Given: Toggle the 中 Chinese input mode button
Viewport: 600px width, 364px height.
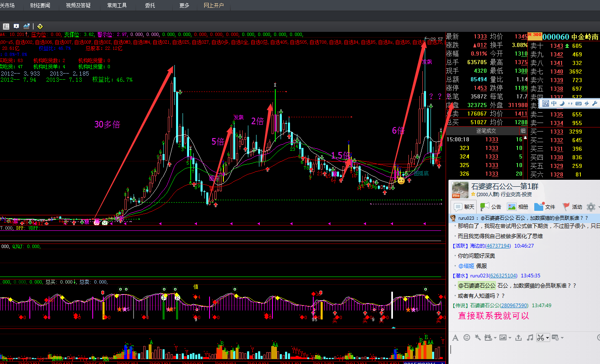Looking at the screenshot, I should [554, 103].
